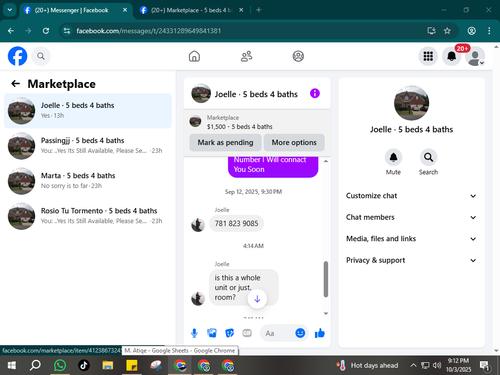Open the Menu grid icon
Screen dimensions: 500x375
pyautogui.click(x=428, y=56)
